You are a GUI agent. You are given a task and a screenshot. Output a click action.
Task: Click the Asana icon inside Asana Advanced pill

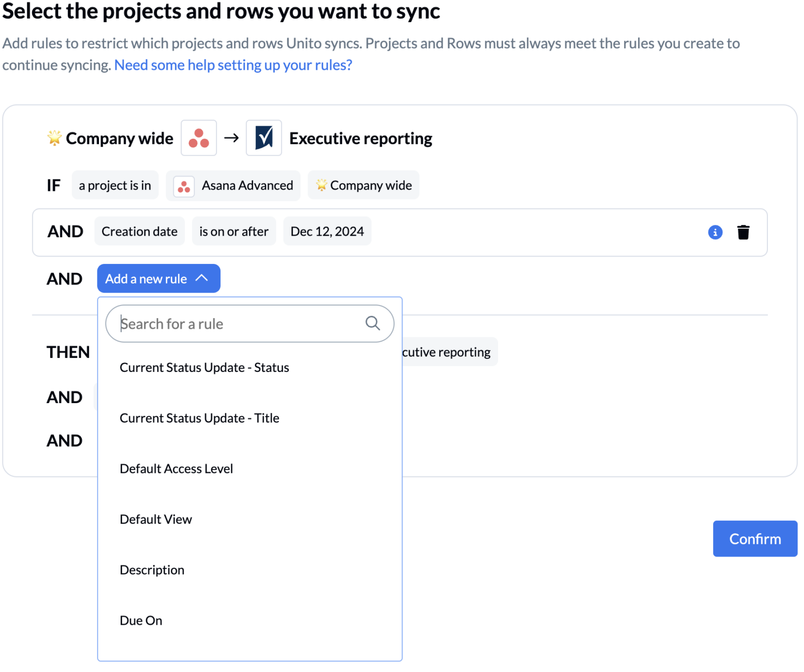point(184,185)
